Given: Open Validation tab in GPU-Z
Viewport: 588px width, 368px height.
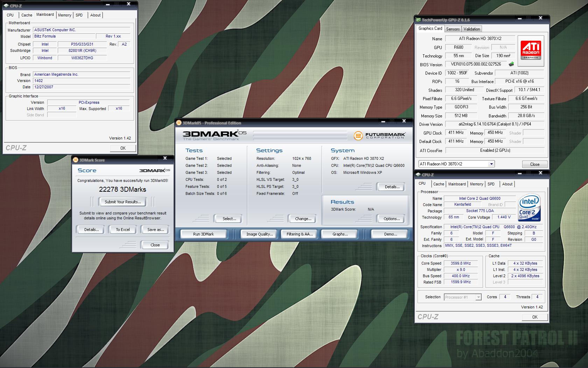Looking at the screenshot, I should coord(472,29).
